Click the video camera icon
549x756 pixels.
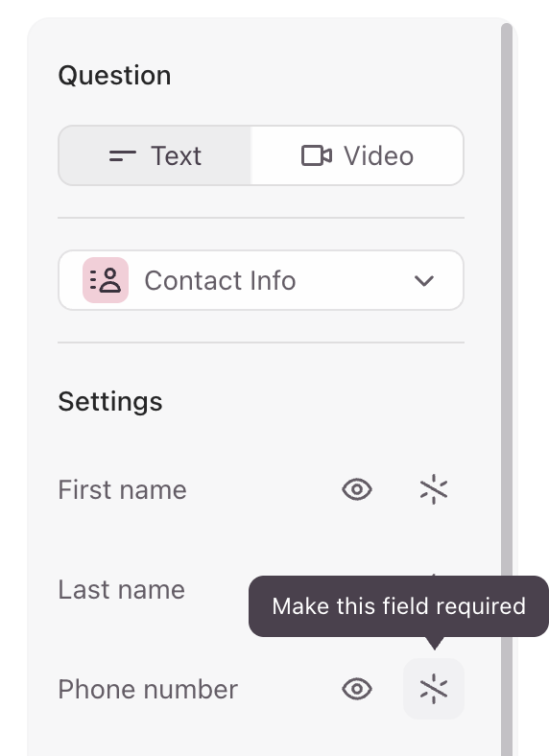pyautogui.click(x=317, y=155)
